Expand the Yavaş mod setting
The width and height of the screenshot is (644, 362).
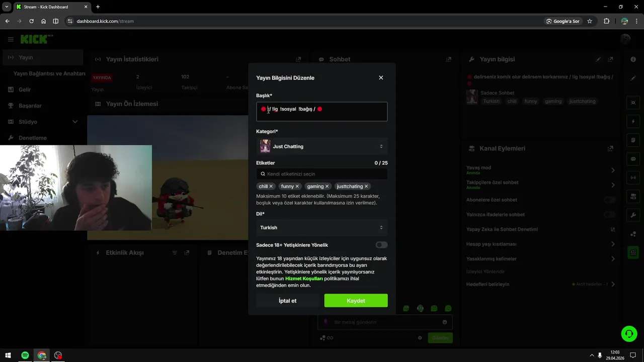click(x=613, y=170)
